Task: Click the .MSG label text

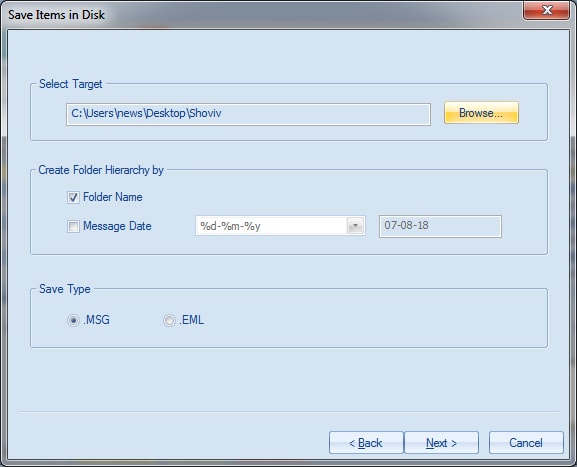Action: tap(97, 320)
